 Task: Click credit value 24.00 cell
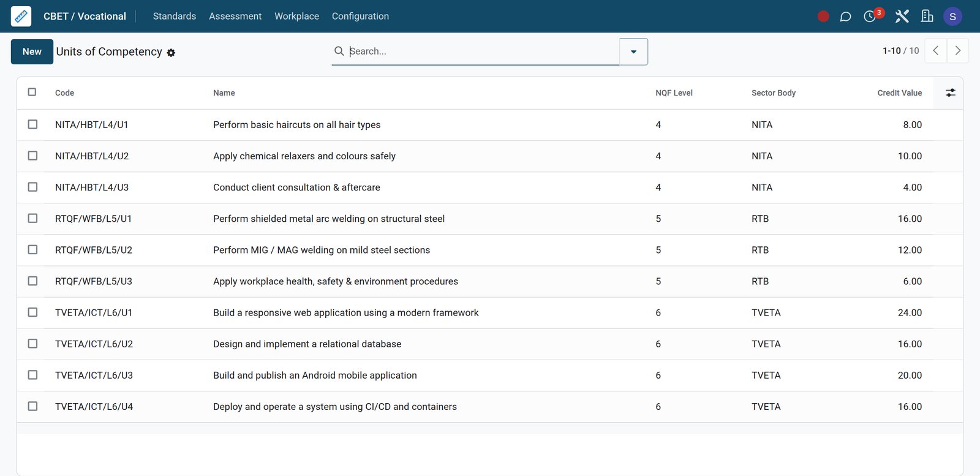(x=910, y=313)
